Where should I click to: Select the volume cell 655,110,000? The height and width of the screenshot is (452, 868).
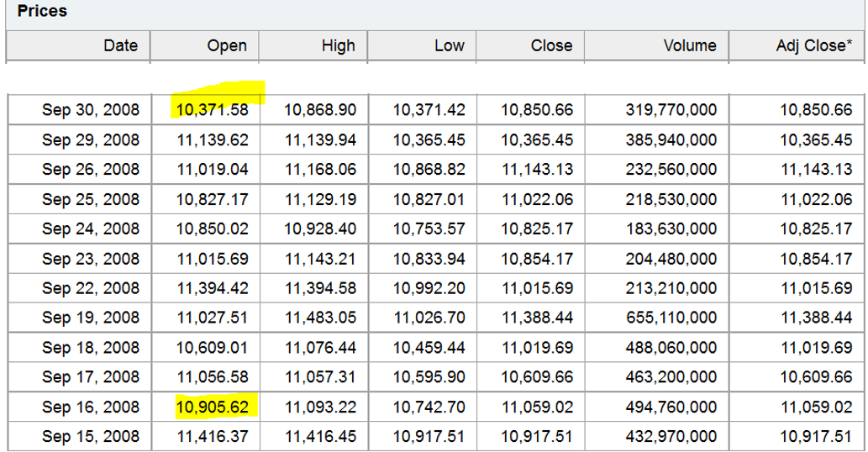click(x=671, y=318)
